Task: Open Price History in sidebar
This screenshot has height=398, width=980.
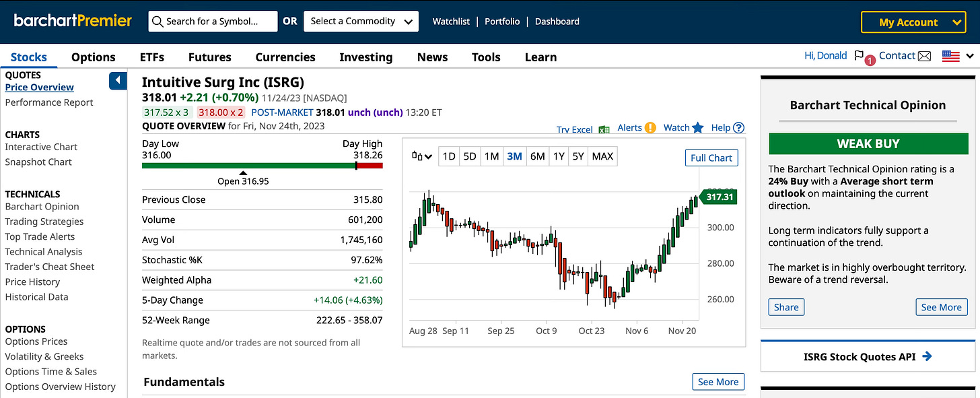Action: (32, 282)
